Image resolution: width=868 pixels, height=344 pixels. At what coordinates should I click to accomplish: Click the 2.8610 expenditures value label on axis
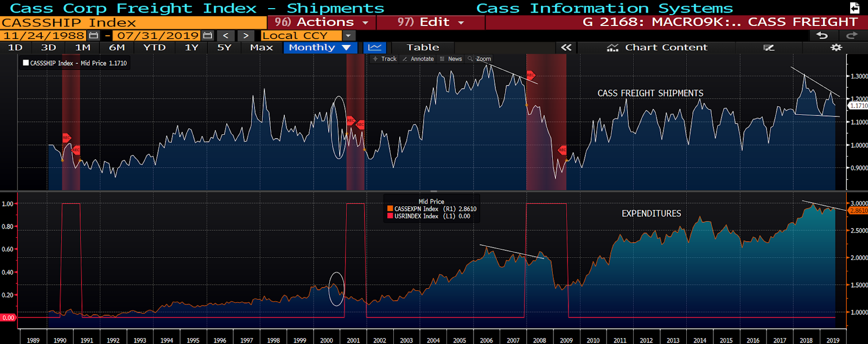click(x=858, y=211)
